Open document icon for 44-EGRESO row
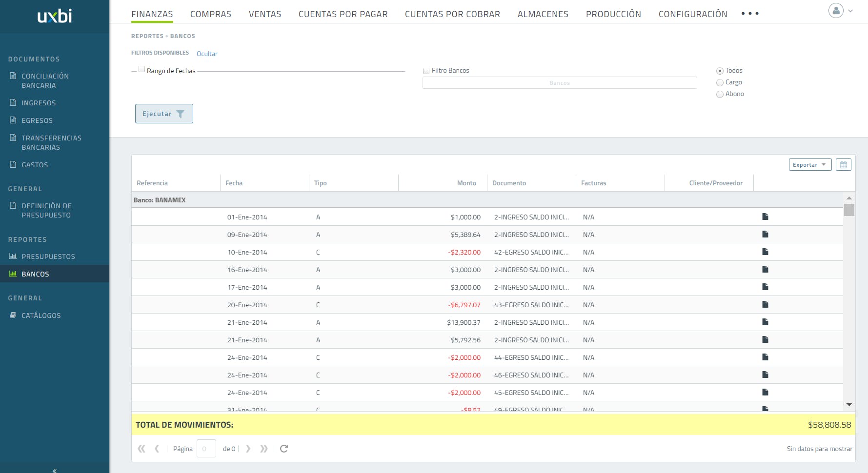The image size is (868, 473). (765, 357)
